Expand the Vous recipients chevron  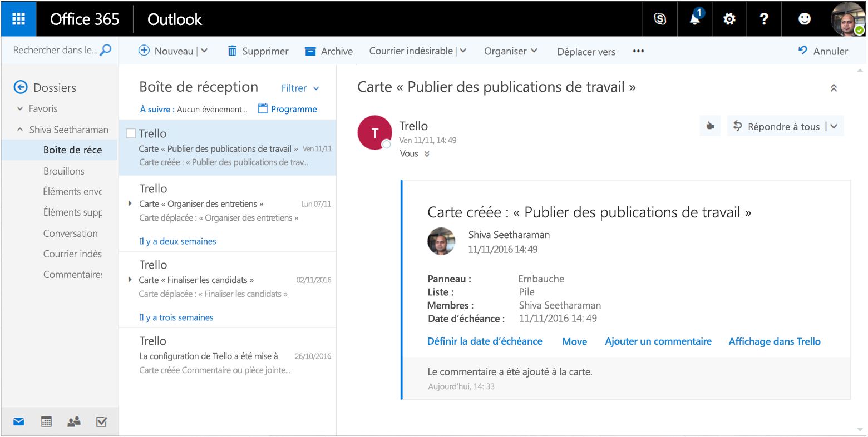point(427,154)
